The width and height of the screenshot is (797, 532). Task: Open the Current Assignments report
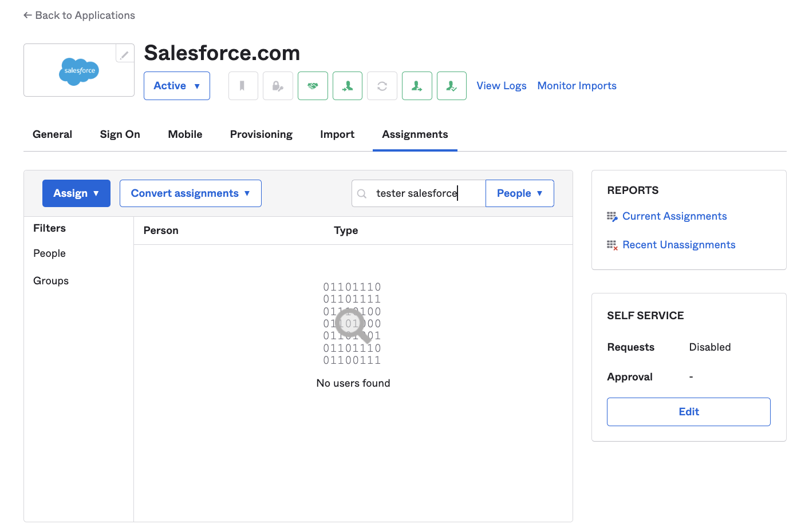click(x=674, y=216)
